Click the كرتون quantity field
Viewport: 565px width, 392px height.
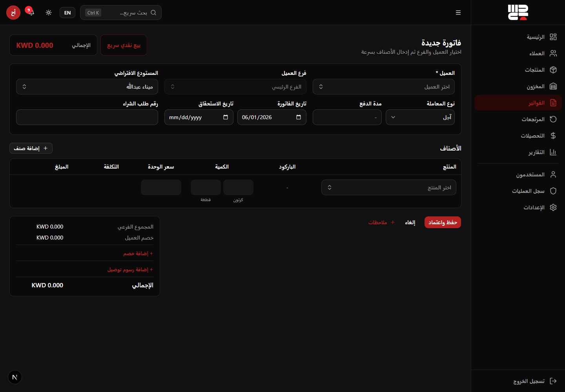pos(238,187)
